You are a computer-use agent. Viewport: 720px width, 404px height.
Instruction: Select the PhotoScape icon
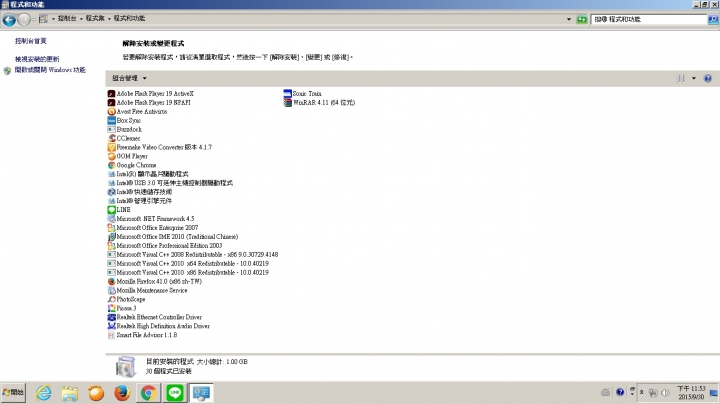pyautogui.click(x=111, y=299)
